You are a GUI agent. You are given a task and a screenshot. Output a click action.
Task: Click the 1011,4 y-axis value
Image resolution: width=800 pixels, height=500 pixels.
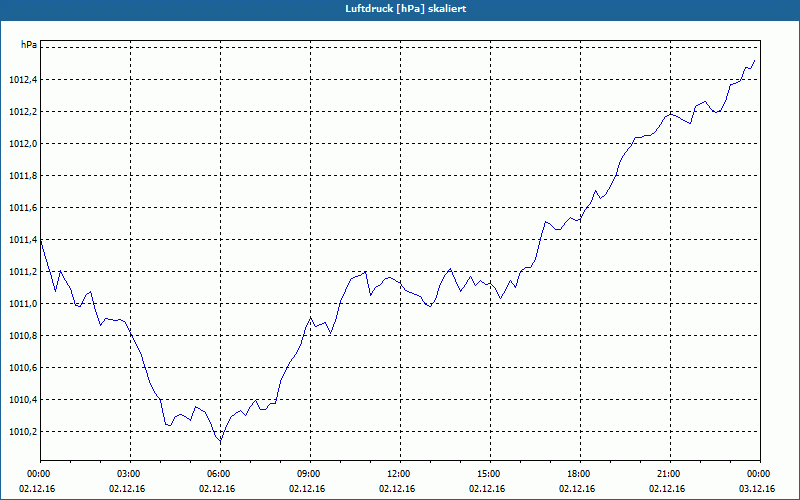coord(23,240)
